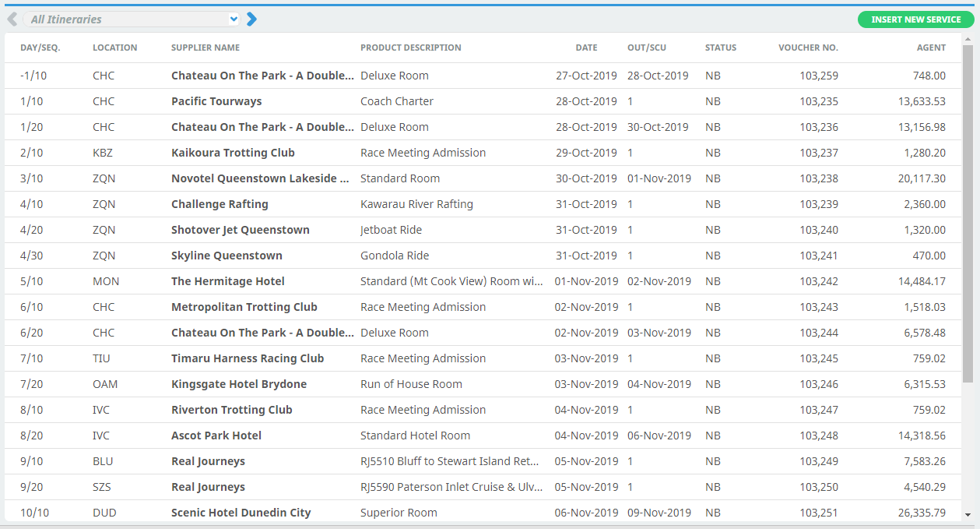The image size is (980, 529).
Task: Sort by the Product Description column header
Action: (411, 48)
